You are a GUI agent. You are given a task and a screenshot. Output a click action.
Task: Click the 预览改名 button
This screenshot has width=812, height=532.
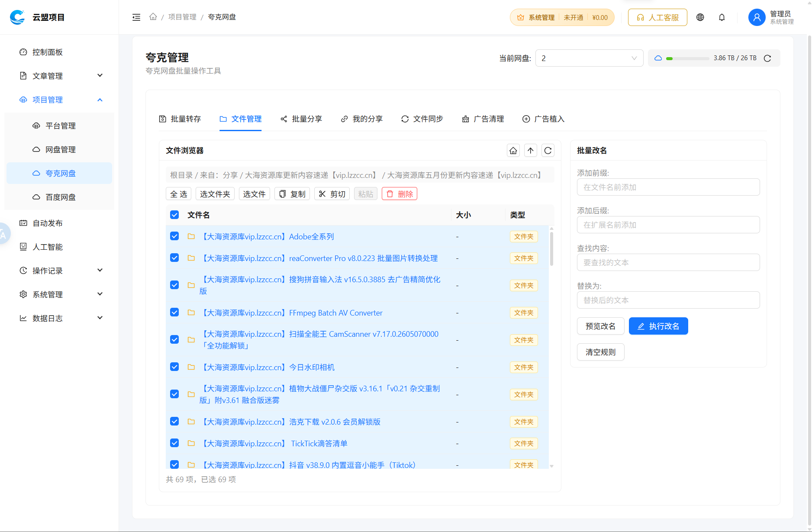[600, 326]
